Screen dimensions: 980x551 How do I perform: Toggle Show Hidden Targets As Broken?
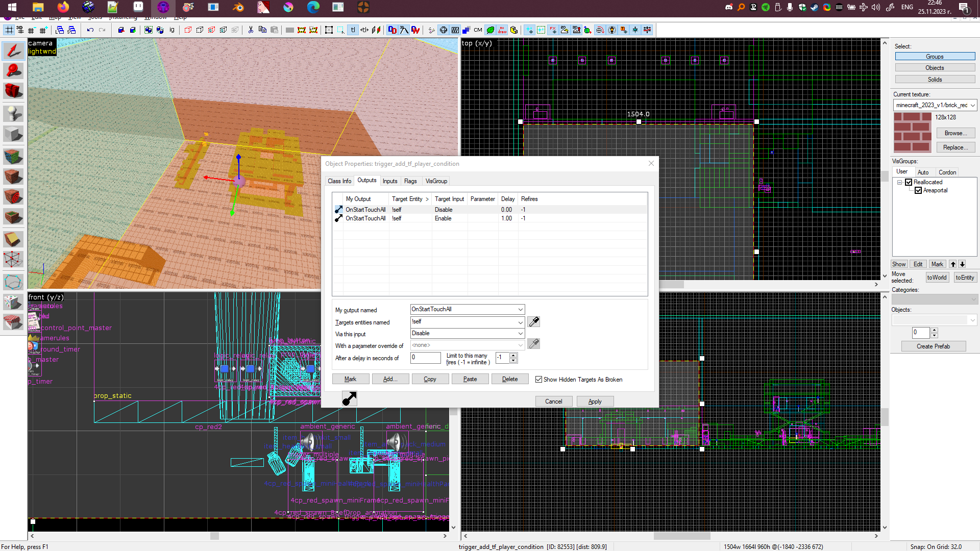pyautogui.click(x=538, y=380)
